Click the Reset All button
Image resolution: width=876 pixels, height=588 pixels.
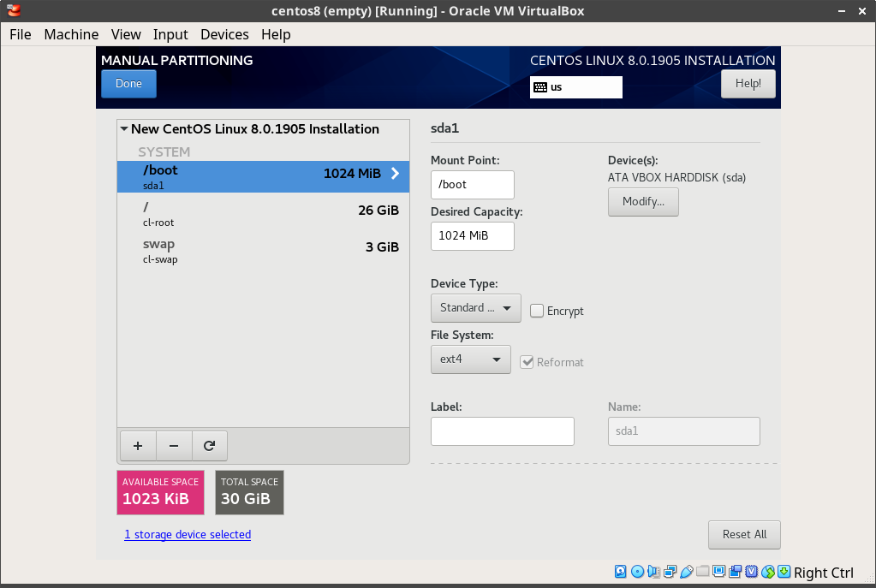(x=744, y=534)
